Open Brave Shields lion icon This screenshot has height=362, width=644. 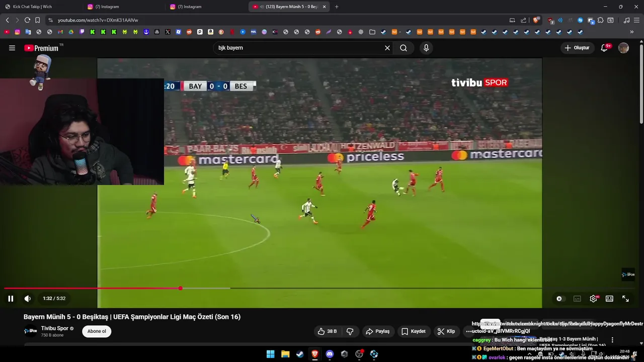pos(536,20)
